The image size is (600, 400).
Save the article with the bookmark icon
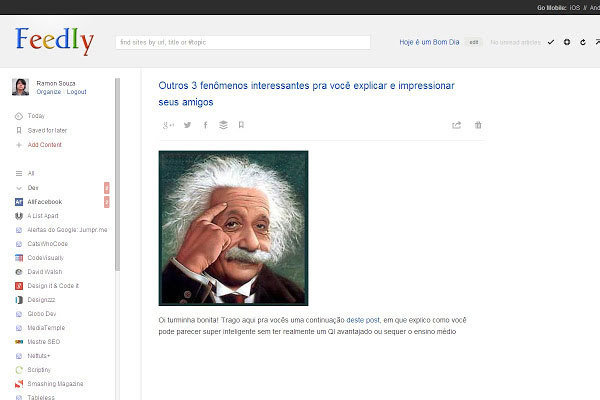(x=241, y=125)
